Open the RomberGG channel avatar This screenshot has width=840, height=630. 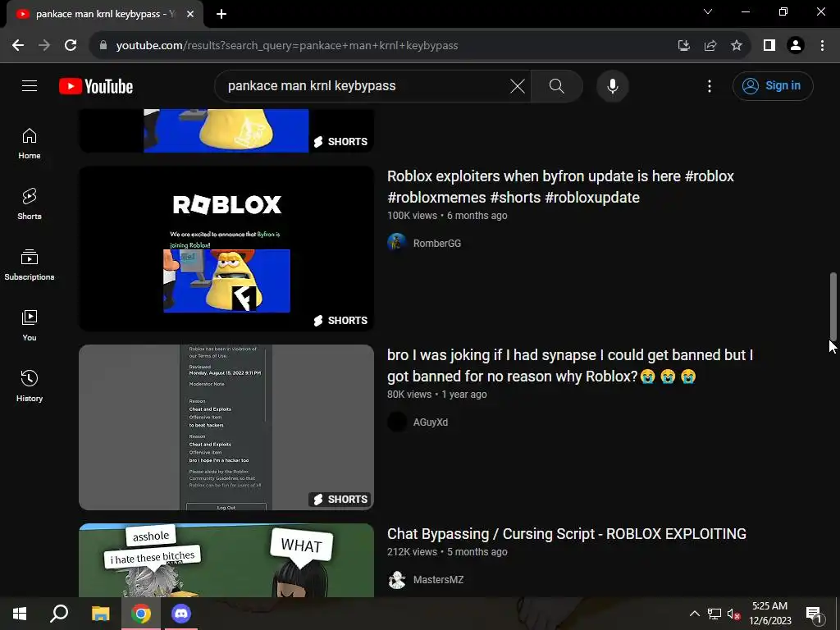click(397, 243)
